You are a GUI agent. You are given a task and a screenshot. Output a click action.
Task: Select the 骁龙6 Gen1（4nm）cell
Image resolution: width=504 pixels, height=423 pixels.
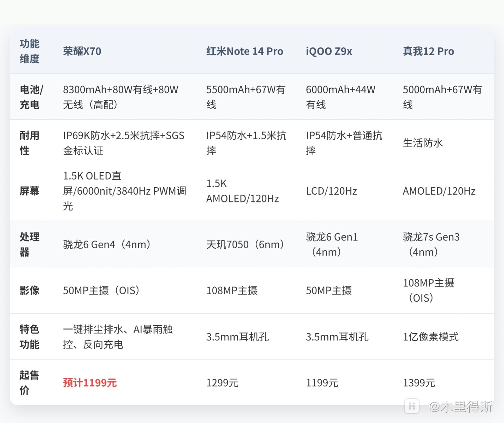tap(332, 244)
